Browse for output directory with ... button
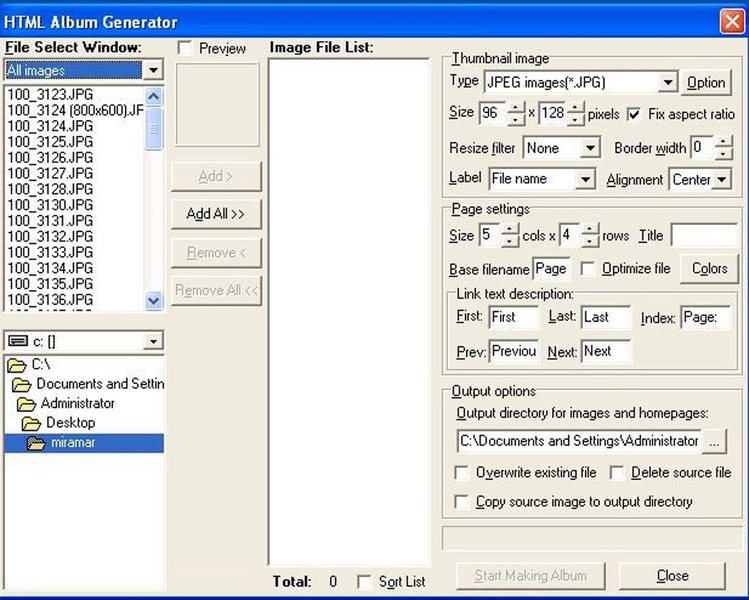 pyautogui.click(x=714, y=441)
